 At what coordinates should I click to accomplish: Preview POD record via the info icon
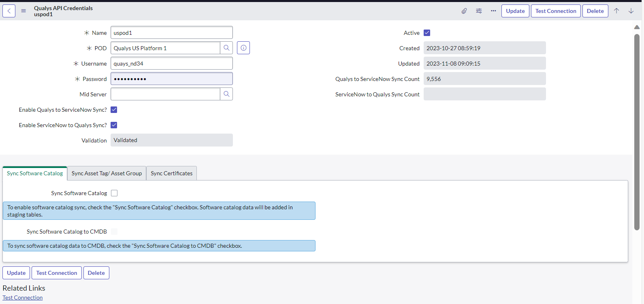coord(243,48)
